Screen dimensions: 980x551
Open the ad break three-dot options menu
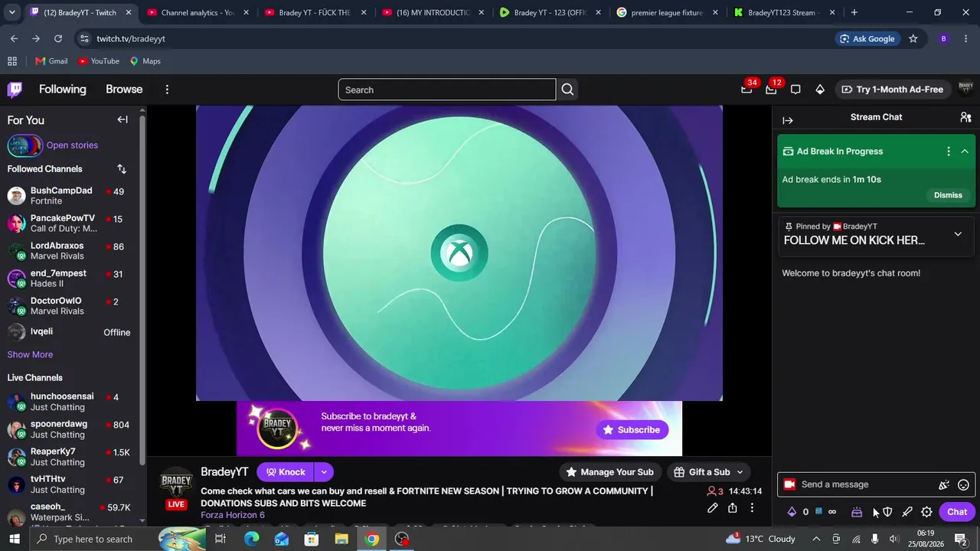[949, 152]
